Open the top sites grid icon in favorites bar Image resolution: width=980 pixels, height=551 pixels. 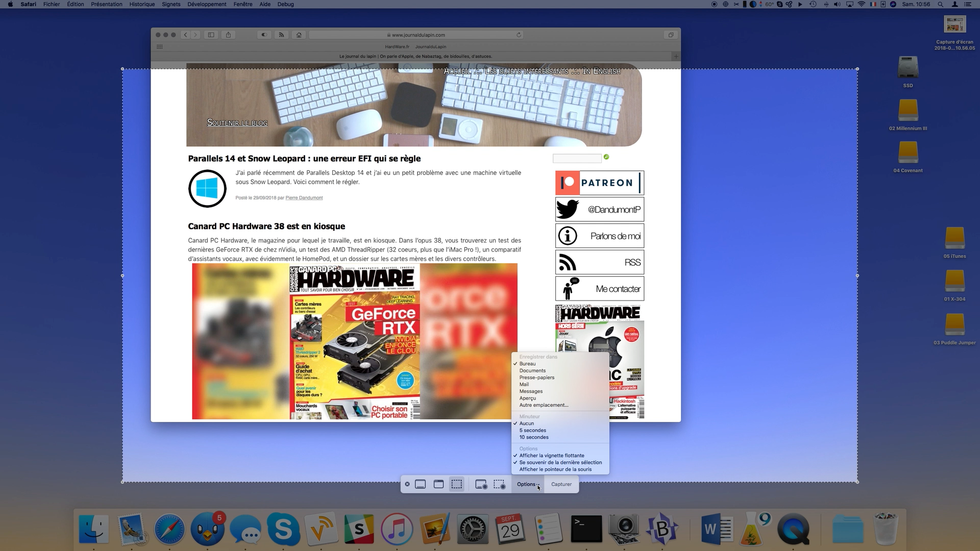pos(160,46)
